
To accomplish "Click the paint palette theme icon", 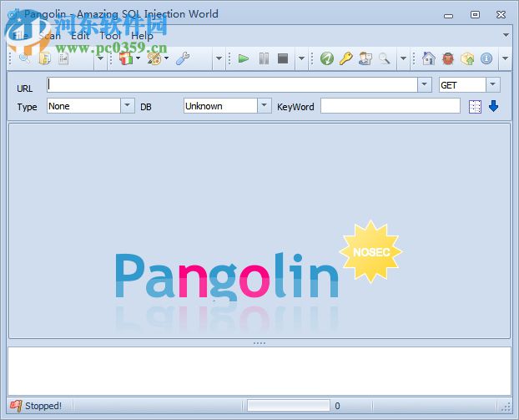I will click(154, 58).
